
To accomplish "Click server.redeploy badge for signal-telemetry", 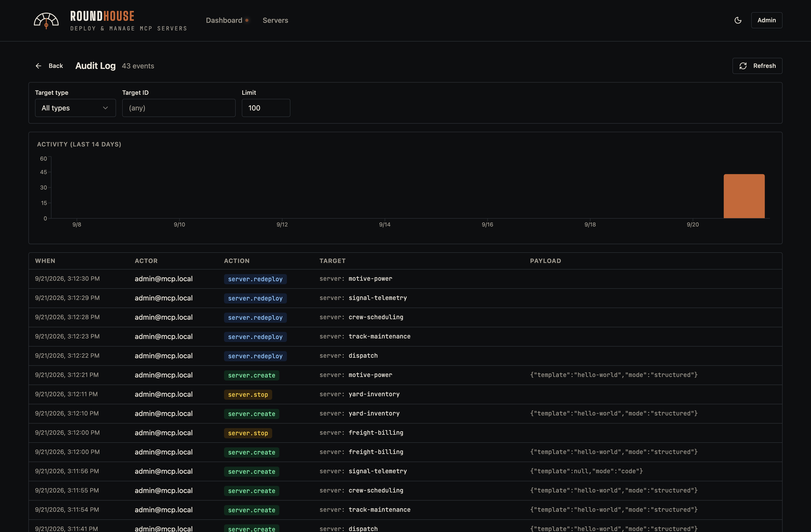I will (x=255, y=298).
